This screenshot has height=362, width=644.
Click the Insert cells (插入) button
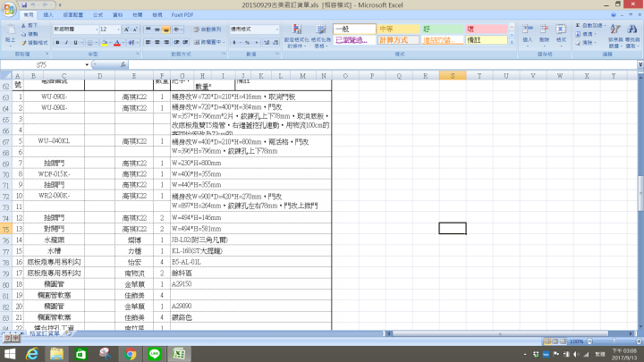pos(528,34)
